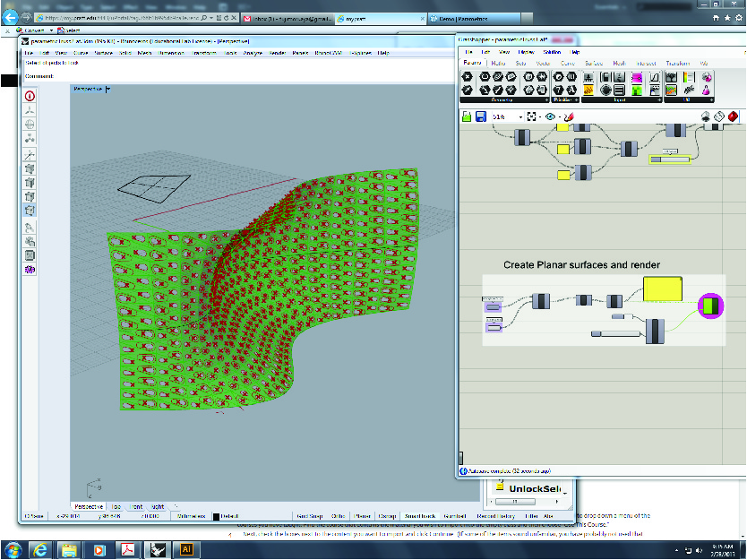Click the red circle icon in Rhino sidebar

pos(30,95)
